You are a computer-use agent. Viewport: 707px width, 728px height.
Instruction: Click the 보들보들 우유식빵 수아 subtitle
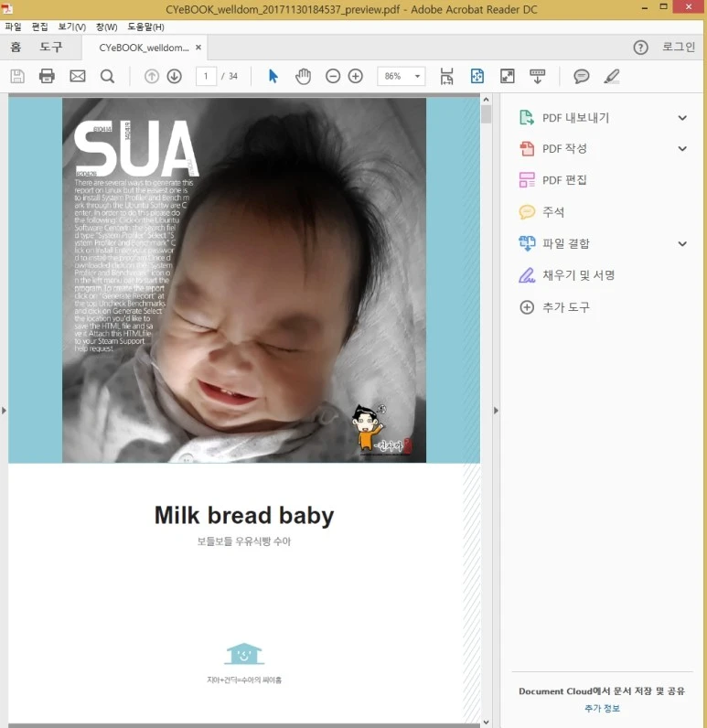[244, 541]
